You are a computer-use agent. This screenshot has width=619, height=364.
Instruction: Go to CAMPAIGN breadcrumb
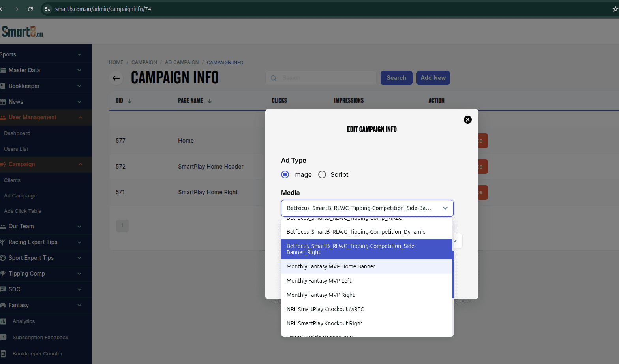click(x=144, y=62)
